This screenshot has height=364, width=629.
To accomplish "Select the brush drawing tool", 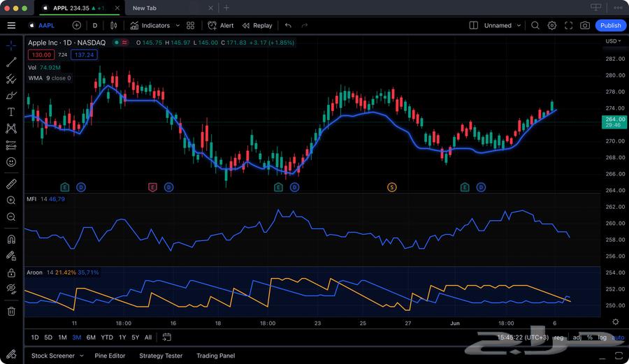I will [11, 96].
